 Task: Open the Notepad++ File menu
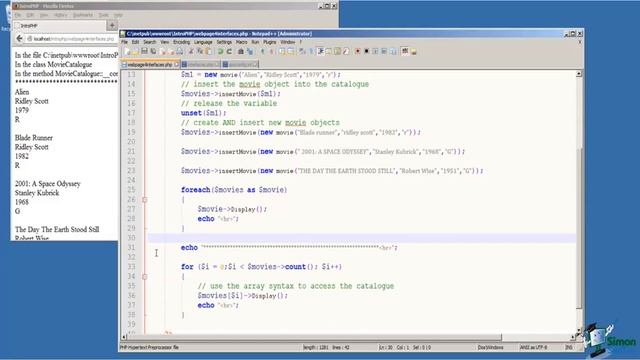click(x=124, y=42)
